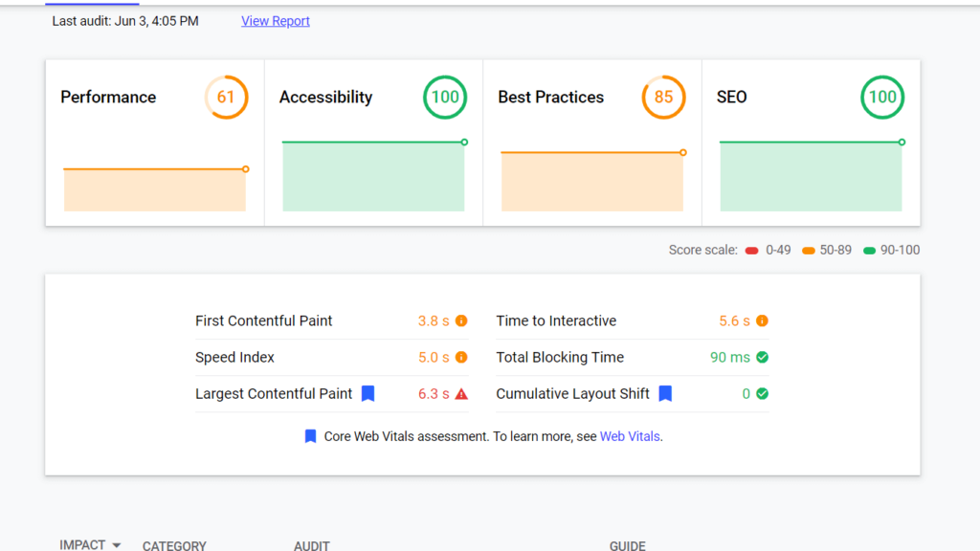Screen dimensions: 980x551
Task: Click the Speed Index orange info icon
Action: point(461,357)
